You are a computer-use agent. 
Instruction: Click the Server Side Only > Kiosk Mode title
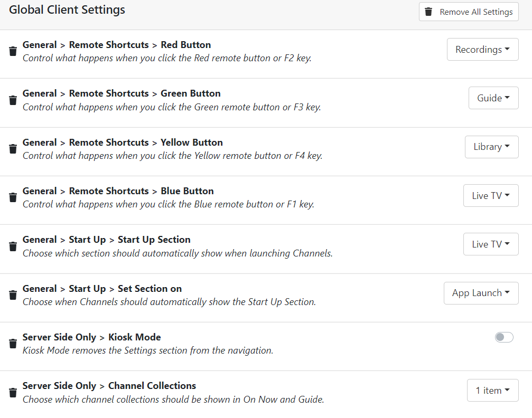click(91, 337)
